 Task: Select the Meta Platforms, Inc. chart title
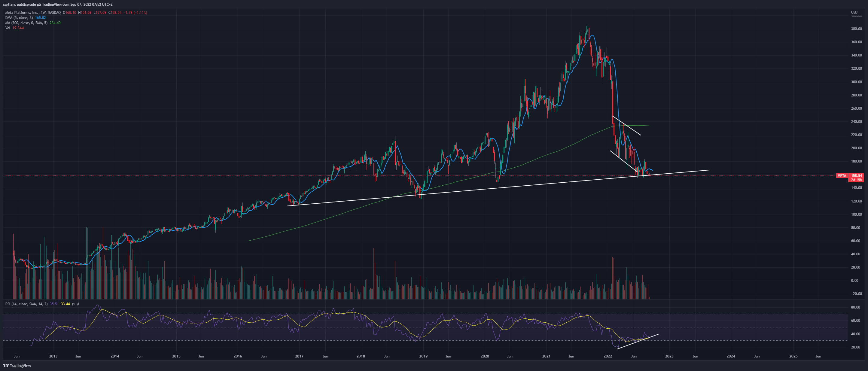click(33, 13)
